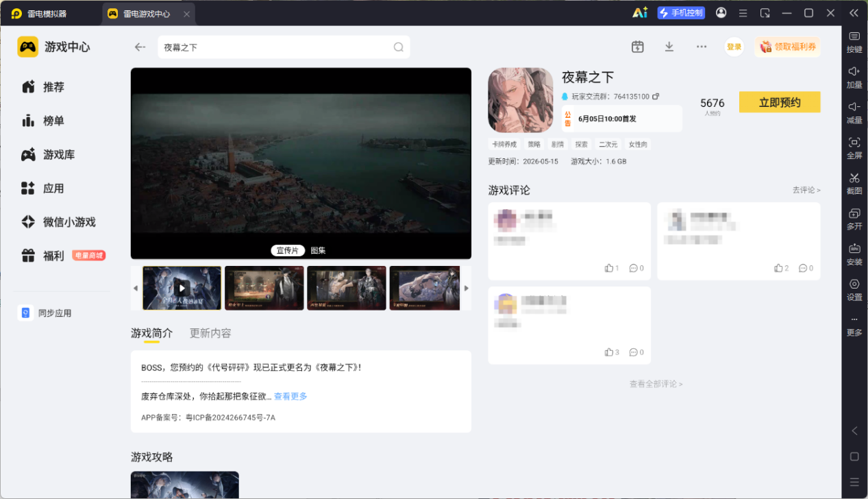Open the 按键 keymapping tool
The width and height of the screenshot is (868, 499).
[x=854, y=42]
